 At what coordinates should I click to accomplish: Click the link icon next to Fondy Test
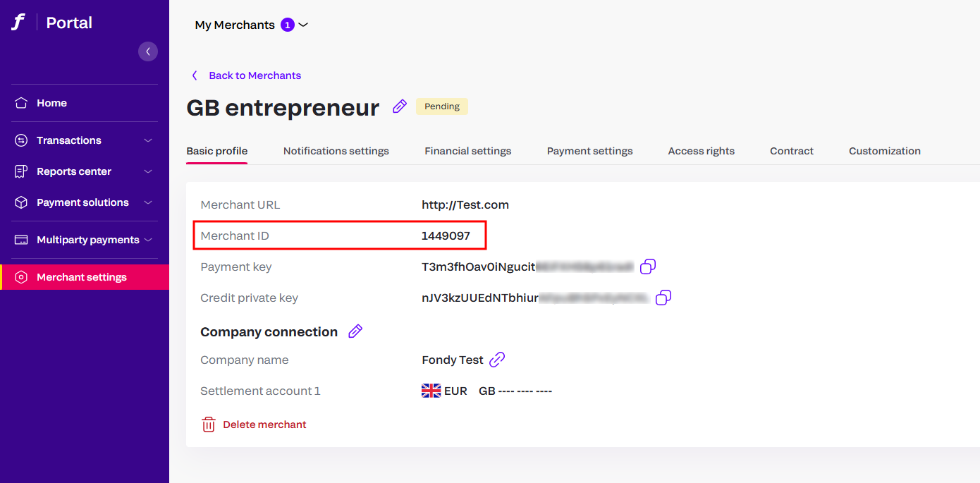tap(497, 360)
